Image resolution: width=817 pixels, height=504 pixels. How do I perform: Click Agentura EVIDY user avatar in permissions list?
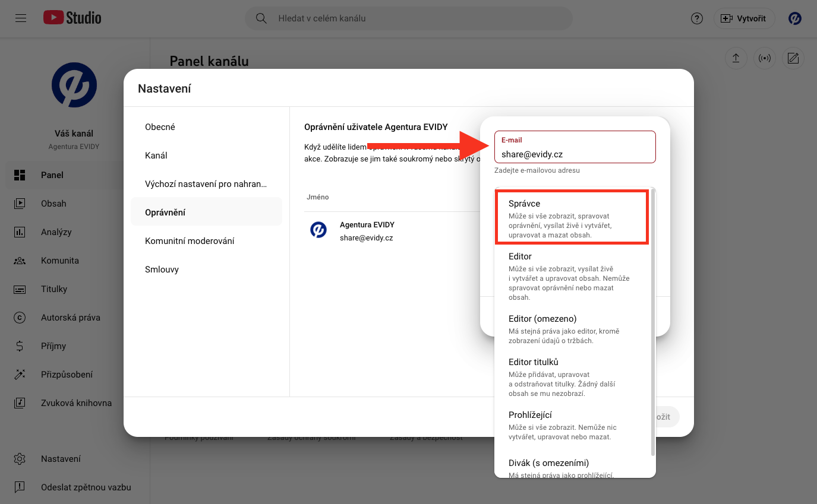(318, 230)
